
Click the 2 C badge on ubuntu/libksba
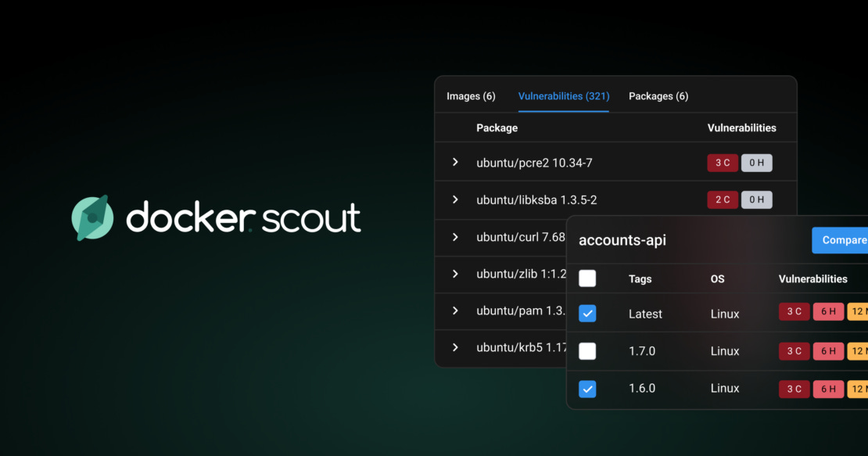coord(723,199)
